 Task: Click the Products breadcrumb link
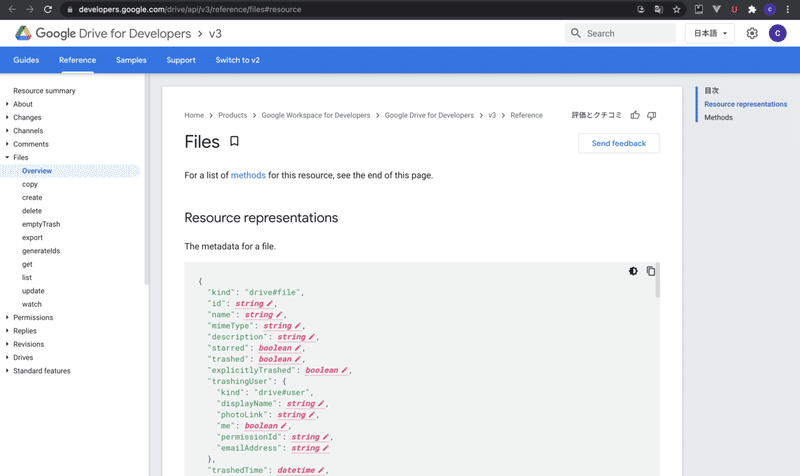tap(233, 115)
